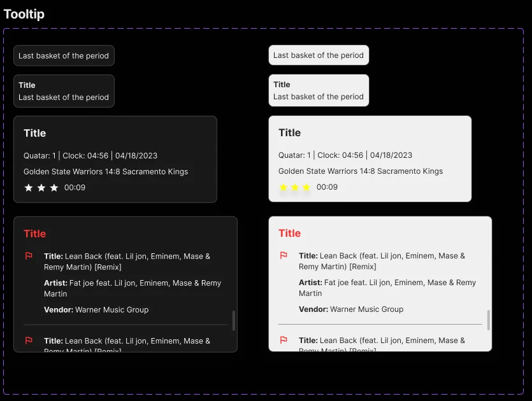The height and width of the screenshot is (401, 532).
Task: Click the third yellow star in light tooltip
Action: click(306, 186)
